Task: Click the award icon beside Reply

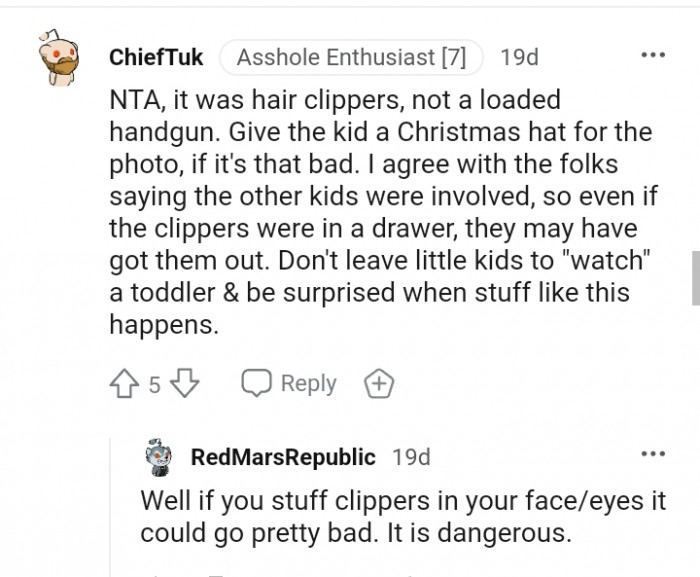Action: pyautogui.click(x=379, y=384)
